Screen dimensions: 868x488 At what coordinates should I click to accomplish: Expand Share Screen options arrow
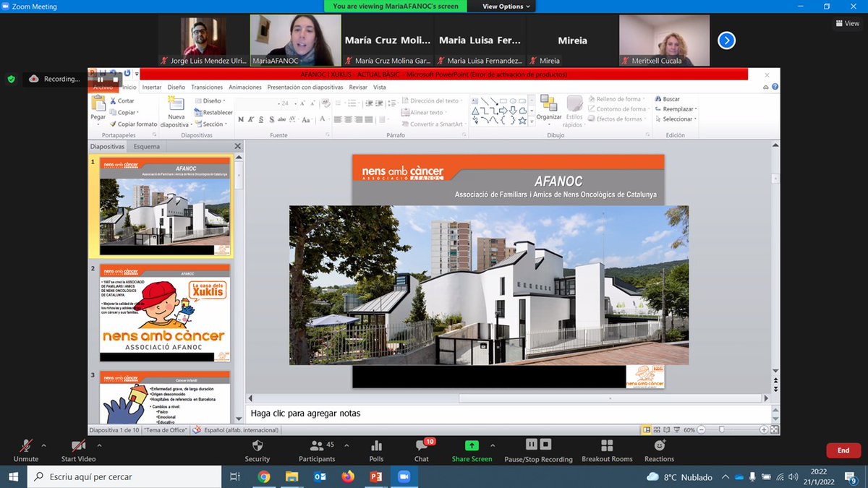493,445
